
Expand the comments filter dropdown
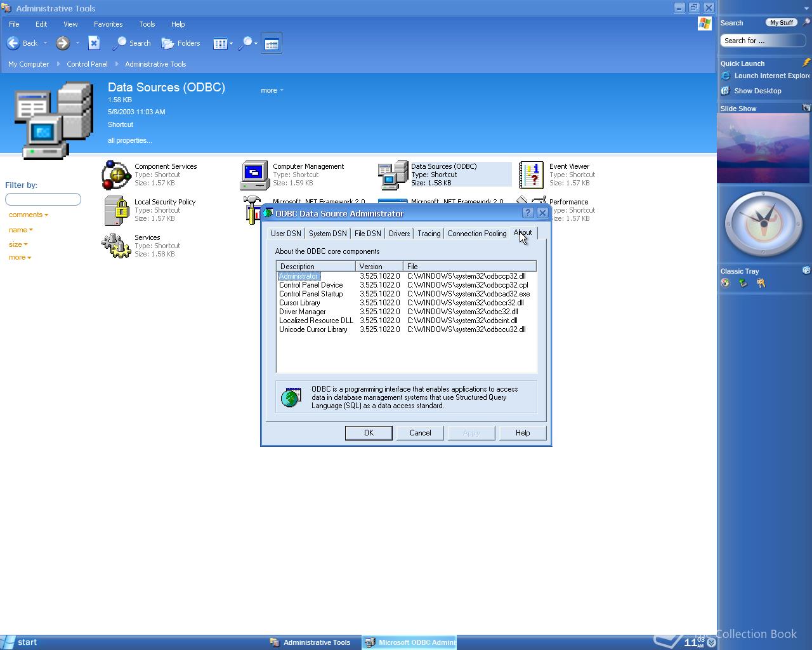click(29, 215)
